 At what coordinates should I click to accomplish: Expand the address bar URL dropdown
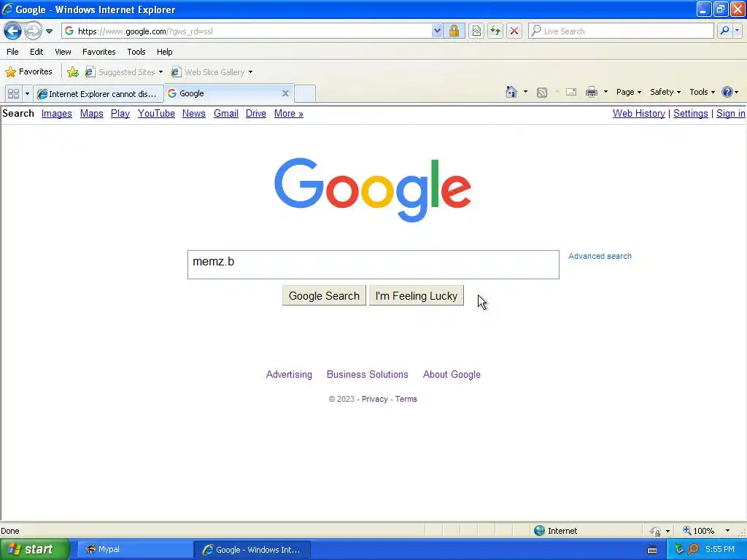click(x=437, y=31)
